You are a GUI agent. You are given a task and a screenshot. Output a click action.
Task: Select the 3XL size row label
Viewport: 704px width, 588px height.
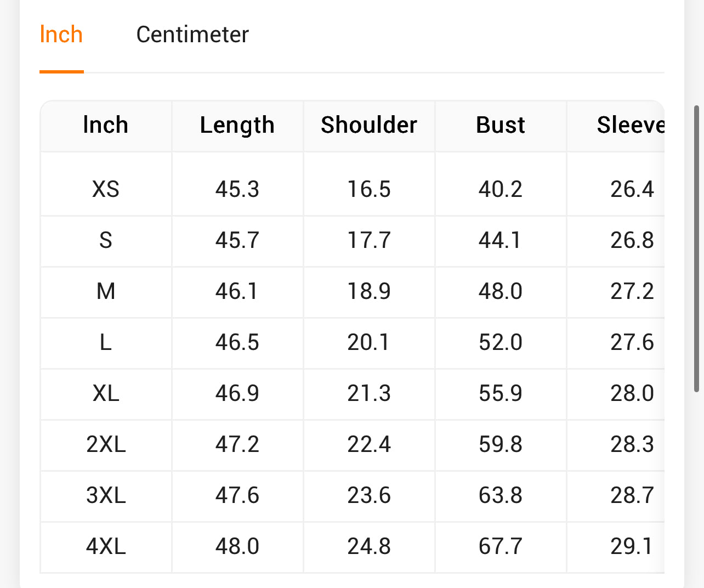pyautogui.click(x=106, y=495)
